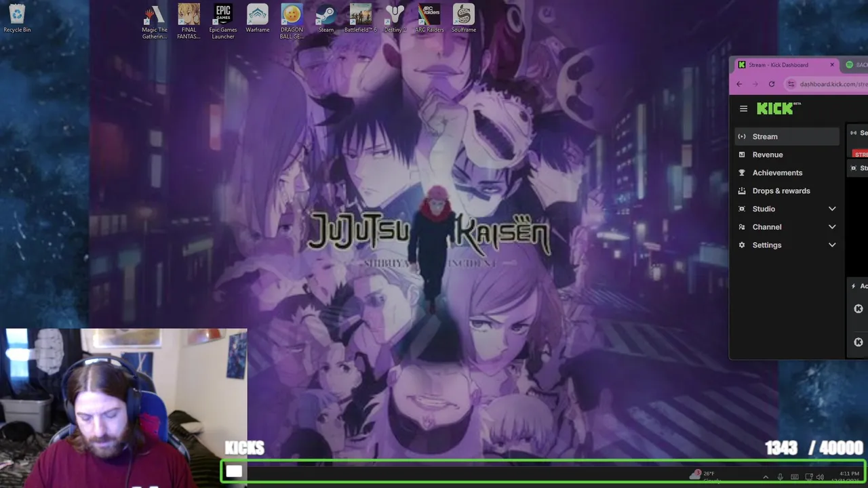Toggle the Kick hamburger sidebar menu
The image size is (868, 488).
[743, 108]
